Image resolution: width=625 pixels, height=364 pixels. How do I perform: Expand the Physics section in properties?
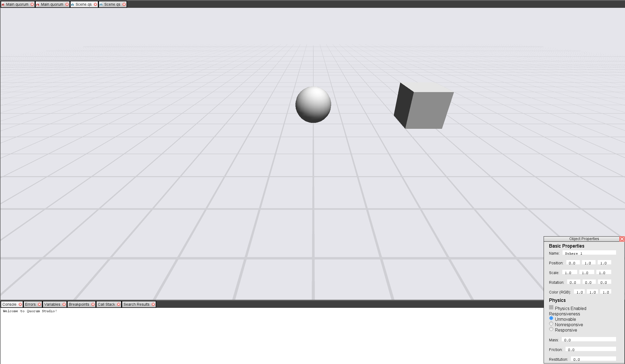556,300
